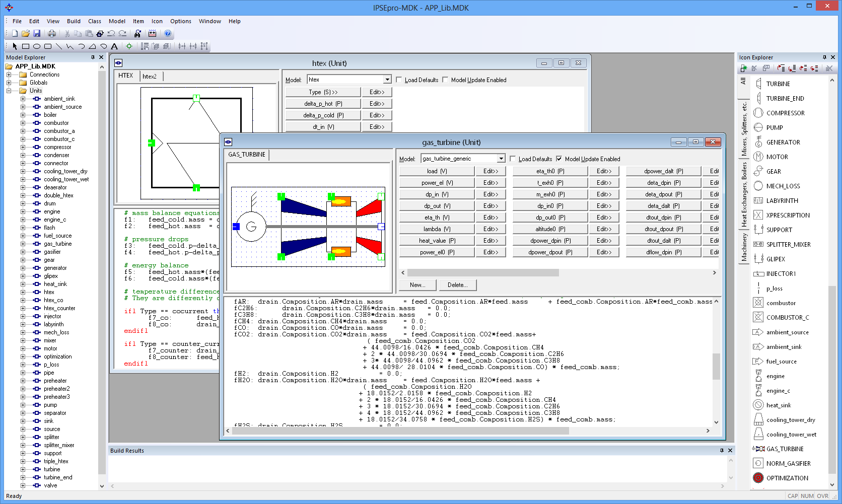This screenshot has width=842, height=504.
Task: Select the text tool letter A
Action: pyautogui.click(x=114, y=46)
